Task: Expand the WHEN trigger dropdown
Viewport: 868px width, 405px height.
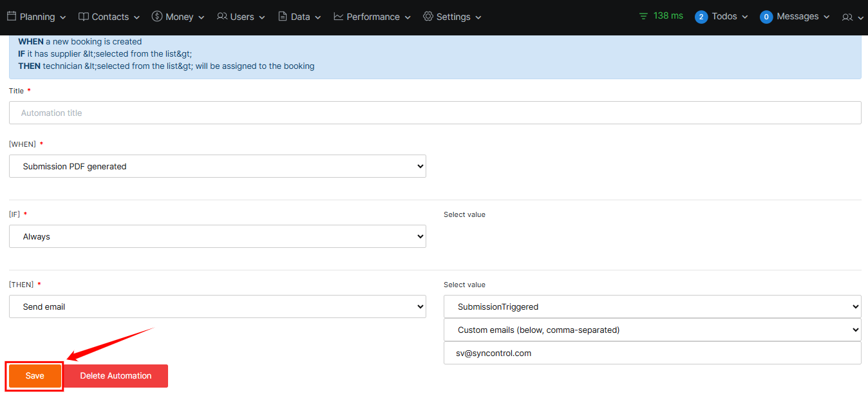Action: [218, 166]
